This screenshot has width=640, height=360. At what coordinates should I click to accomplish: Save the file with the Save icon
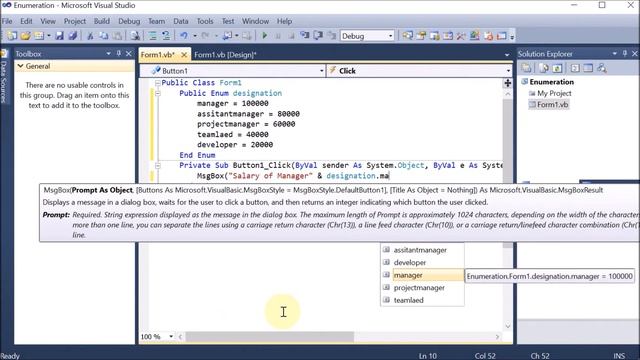(60, 36)
